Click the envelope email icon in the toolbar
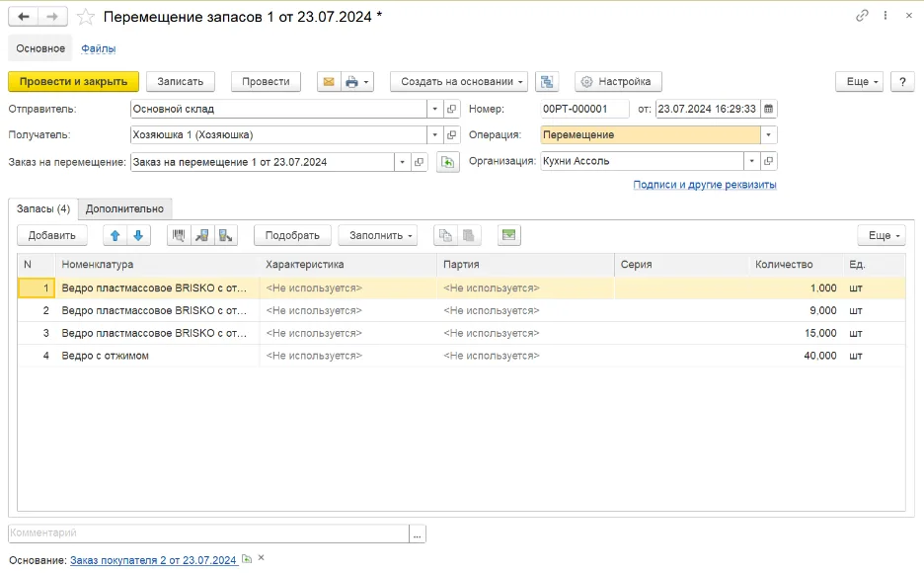924x574 pixels. [329, 82]
